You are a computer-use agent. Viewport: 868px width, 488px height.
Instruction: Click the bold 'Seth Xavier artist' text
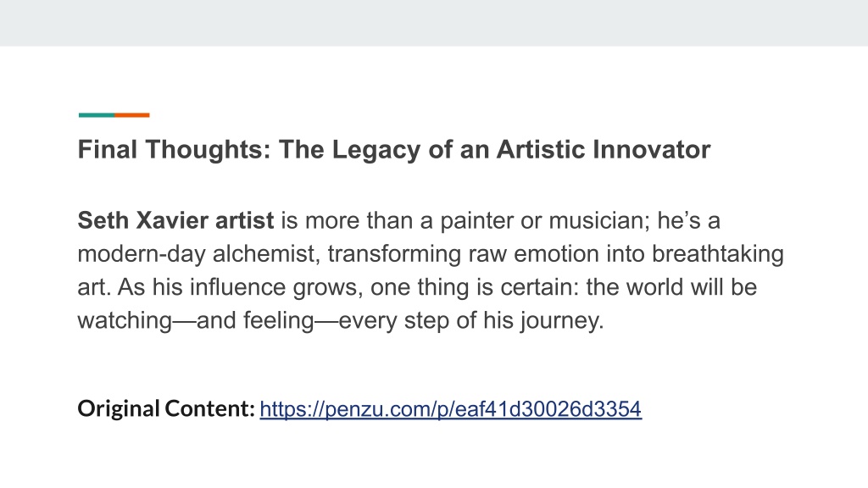tap(175, 220)
